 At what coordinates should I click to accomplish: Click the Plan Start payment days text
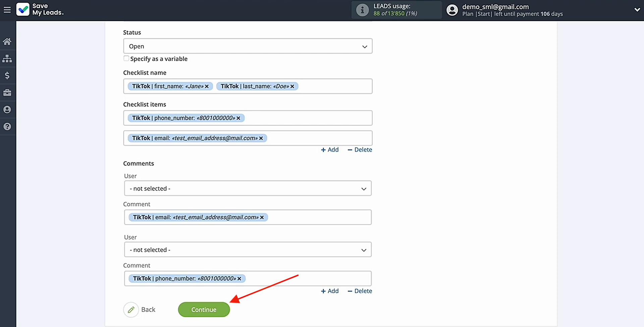(513, 14)
